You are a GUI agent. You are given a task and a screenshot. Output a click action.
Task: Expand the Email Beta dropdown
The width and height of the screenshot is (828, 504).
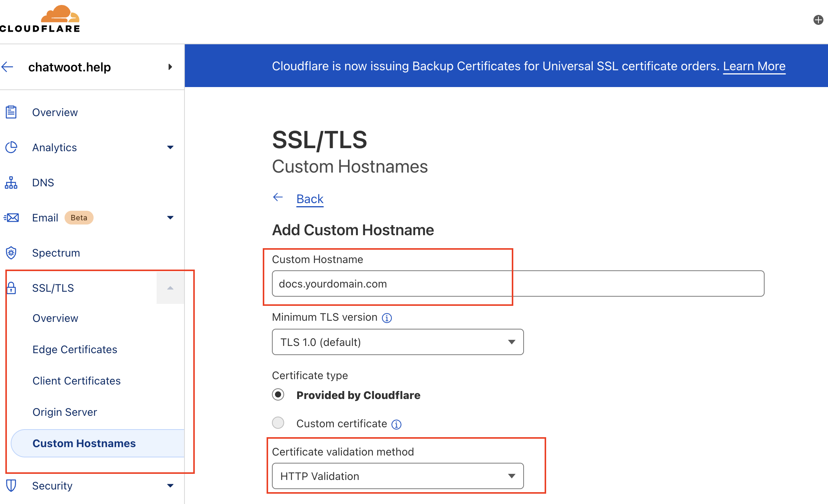tap(170, 218)
